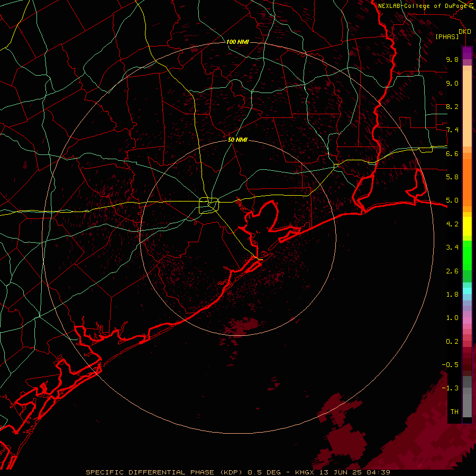Click the "-1.3" color scale value
The width and height of the screenshot is (476, 476).
(450, 388)
